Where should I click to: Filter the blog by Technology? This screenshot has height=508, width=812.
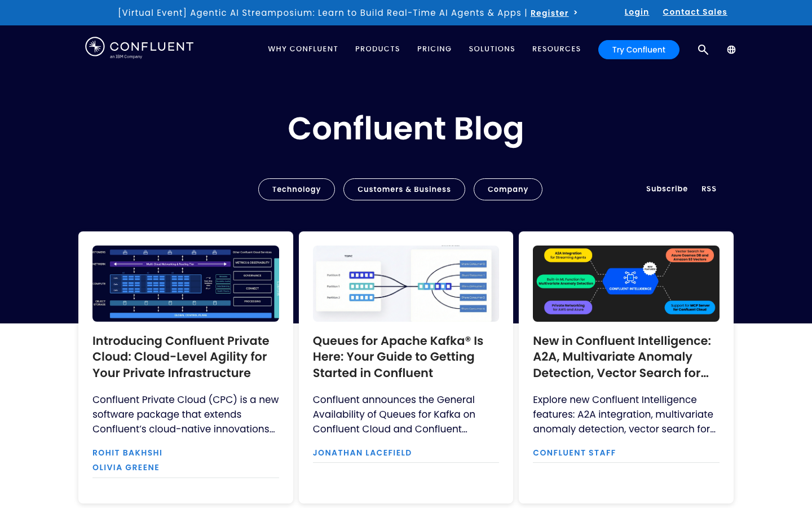(297, 189)
